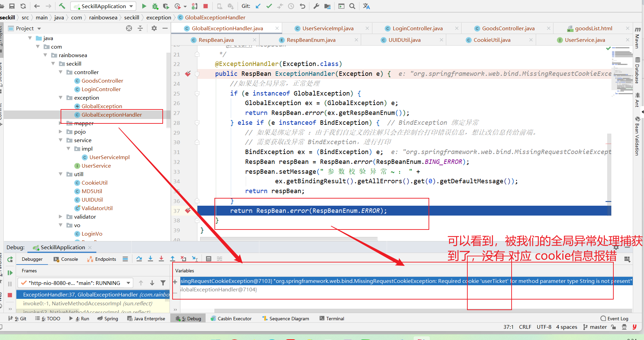This screenshot has height=340, width=644.
Task: Stop the running application with red square
Action: [206, 6]
